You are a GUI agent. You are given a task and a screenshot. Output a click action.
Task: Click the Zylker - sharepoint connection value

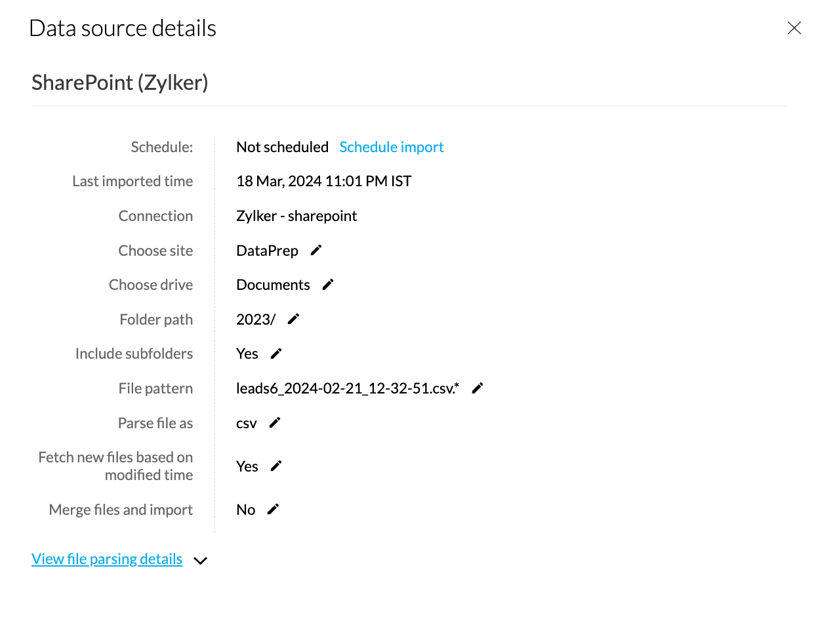click(296, 216)
